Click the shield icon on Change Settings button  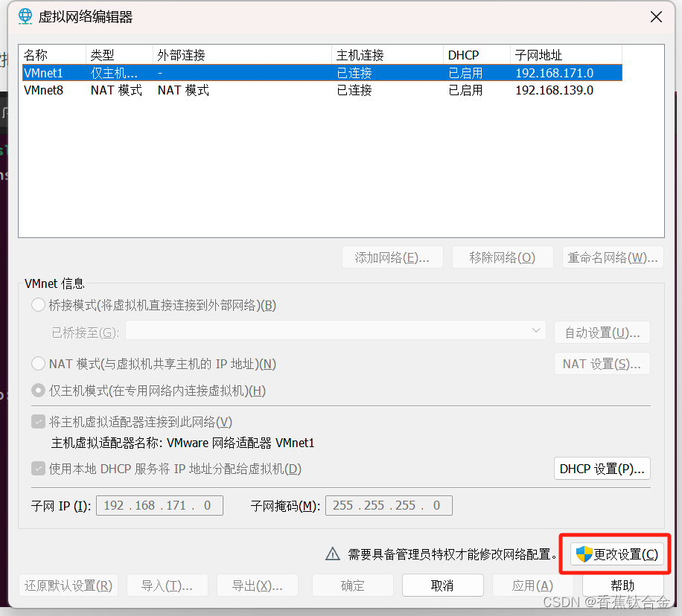coord(584,554)
